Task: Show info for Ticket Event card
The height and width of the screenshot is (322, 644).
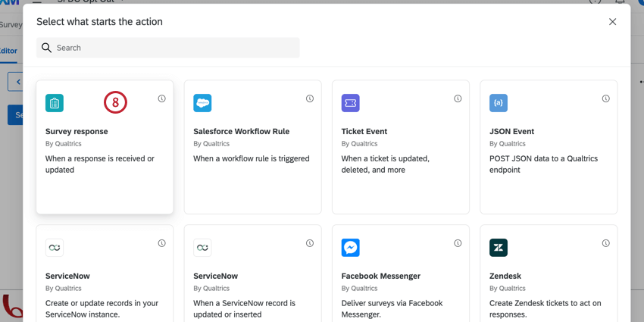Action: [458, 98]
